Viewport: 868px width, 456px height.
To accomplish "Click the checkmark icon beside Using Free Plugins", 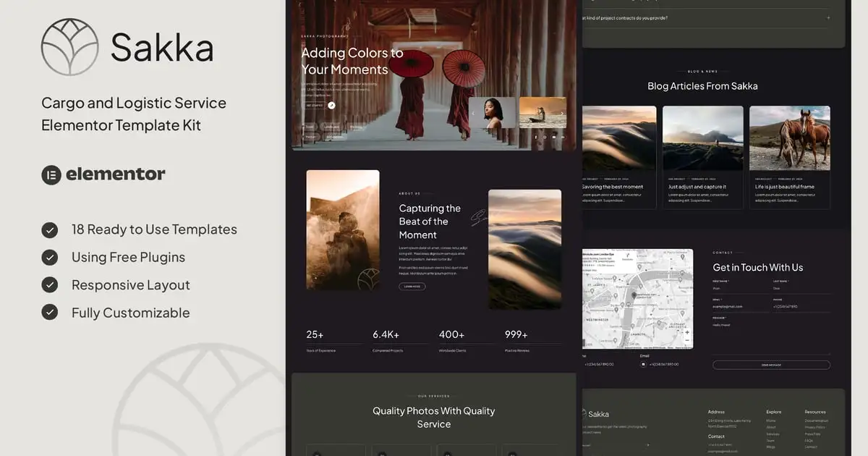I will coord(50,257).
